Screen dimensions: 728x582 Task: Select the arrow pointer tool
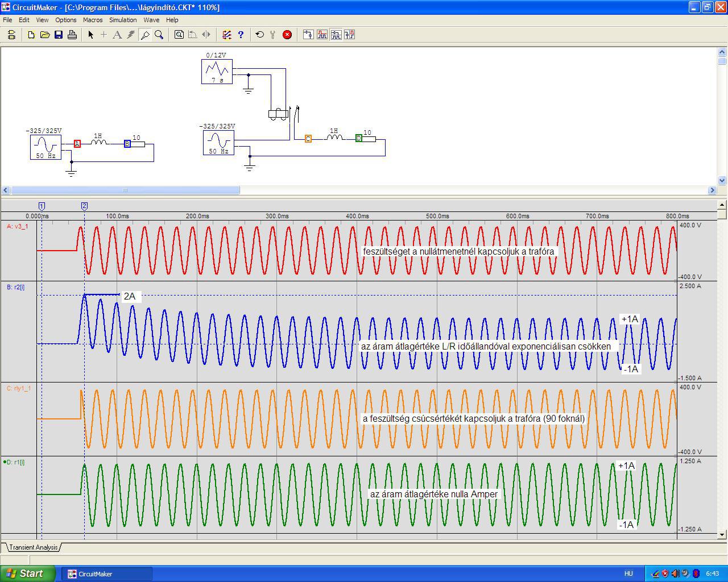[90, 35]
